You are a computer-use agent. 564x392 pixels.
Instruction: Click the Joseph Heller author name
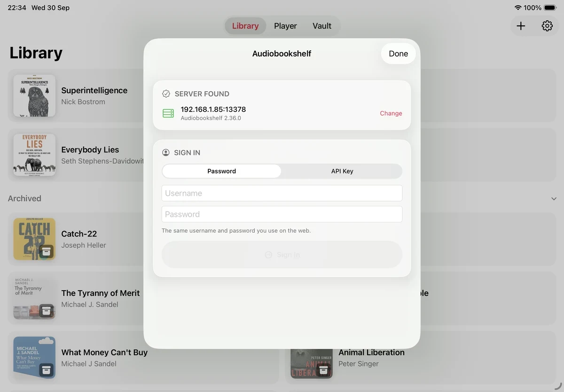(84, 245)
